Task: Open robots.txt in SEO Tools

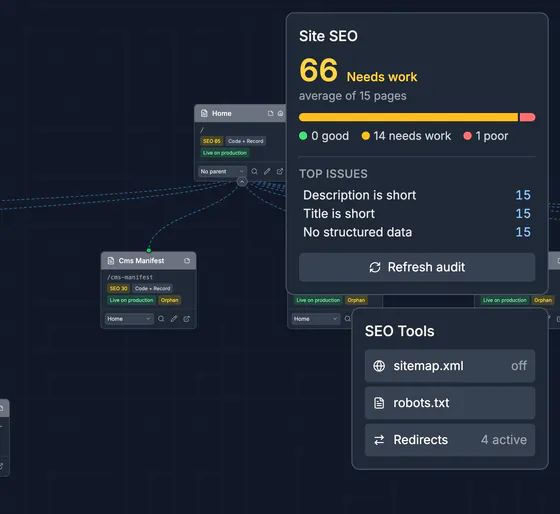Action: click(x=450, y=403)
